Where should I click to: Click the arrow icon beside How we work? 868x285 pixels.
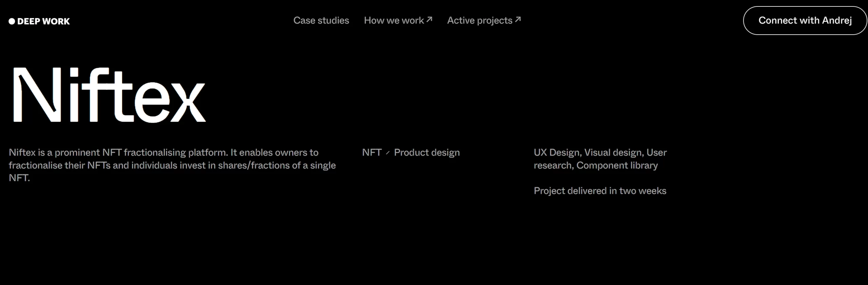tap(429, 19)
